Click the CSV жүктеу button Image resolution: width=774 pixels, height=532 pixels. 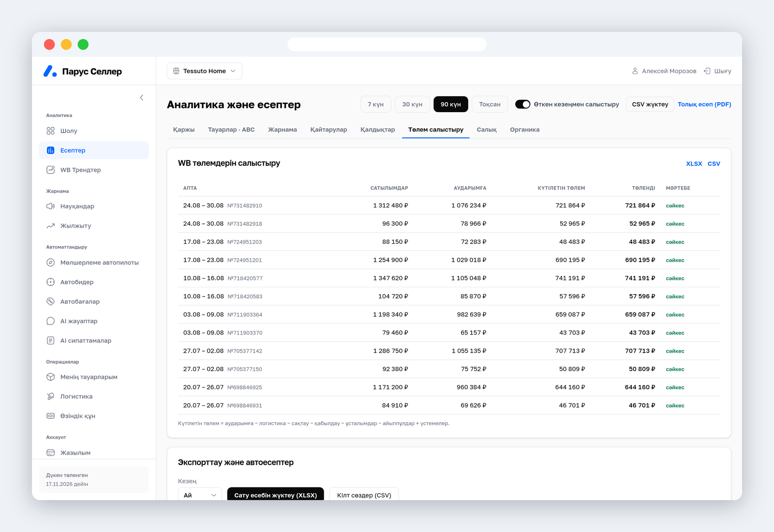pos(650,104)
